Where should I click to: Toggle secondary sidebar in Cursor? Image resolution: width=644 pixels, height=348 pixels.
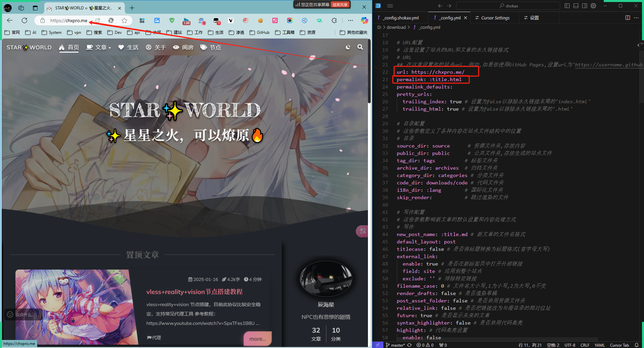pos(585,6)
